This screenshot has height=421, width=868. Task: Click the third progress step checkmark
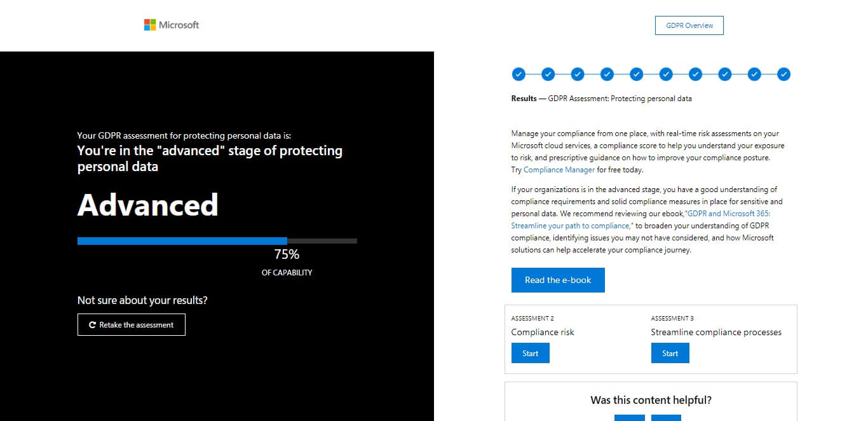pos(578,74)
